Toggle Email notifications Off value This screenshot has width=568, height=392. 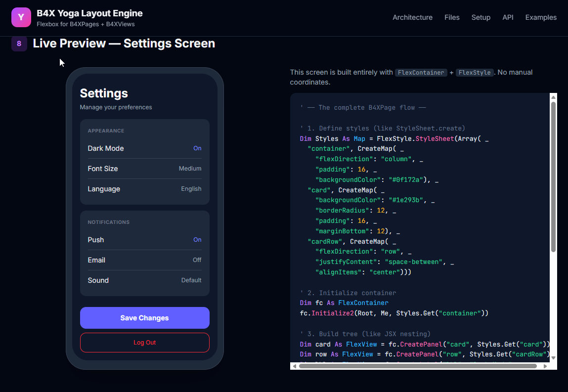click(197, 260)
